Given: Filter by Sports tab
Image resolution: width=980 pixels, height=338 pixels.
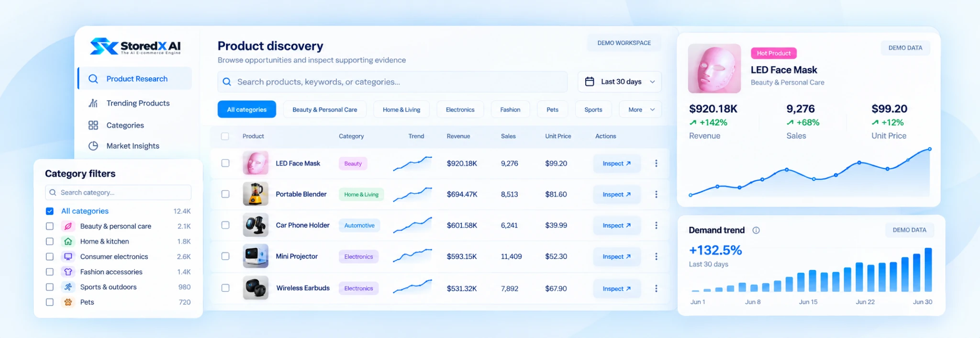Looking at the screenshot, I should coord(593,110).
